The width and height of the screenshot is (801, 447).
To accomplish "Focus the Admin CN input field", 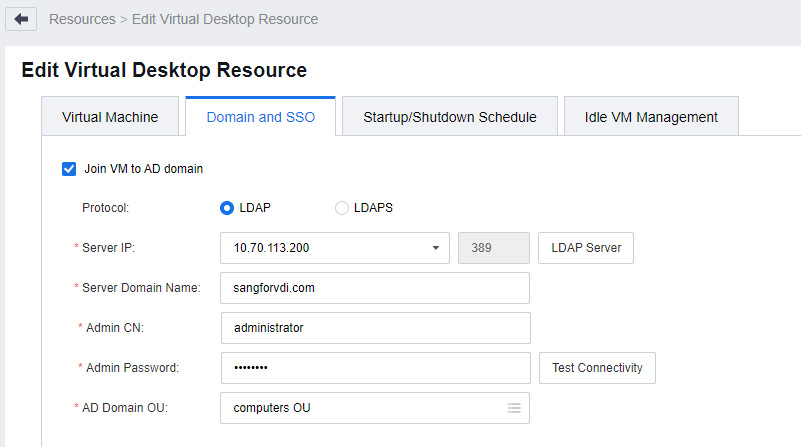I will tap(375, 328).
